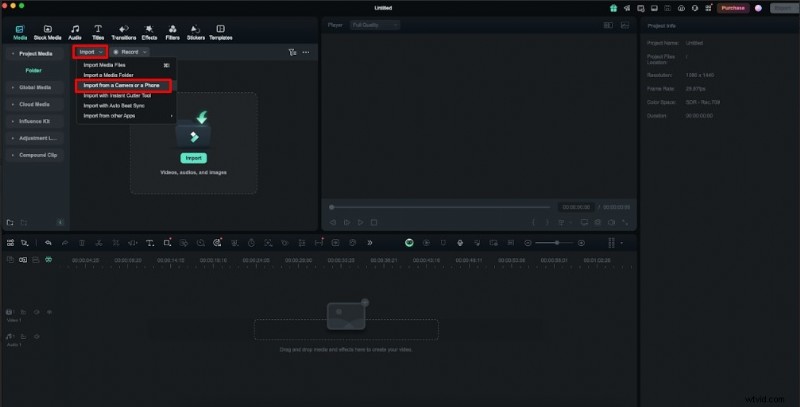Open the Effects tab
This screenshot has height=407, width=800.
(x=149, y=32)
